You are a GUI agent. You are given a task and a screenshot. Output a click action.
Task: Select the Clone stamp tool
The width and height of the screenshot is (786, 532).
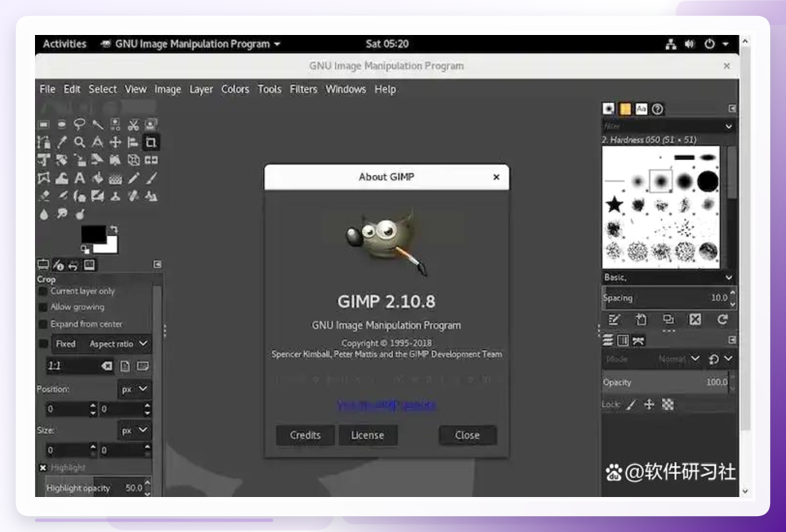115,196
